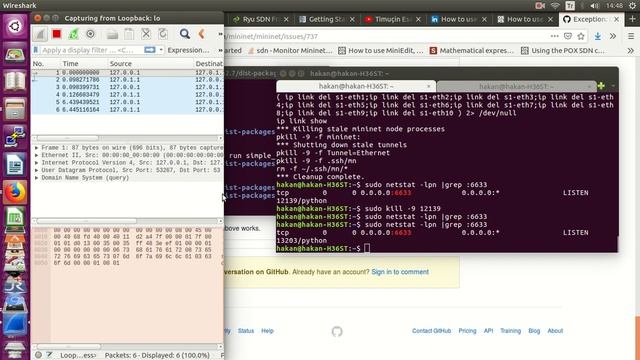
Task: Select packet 2 at time 0.098271786
Action: [127, 80]
